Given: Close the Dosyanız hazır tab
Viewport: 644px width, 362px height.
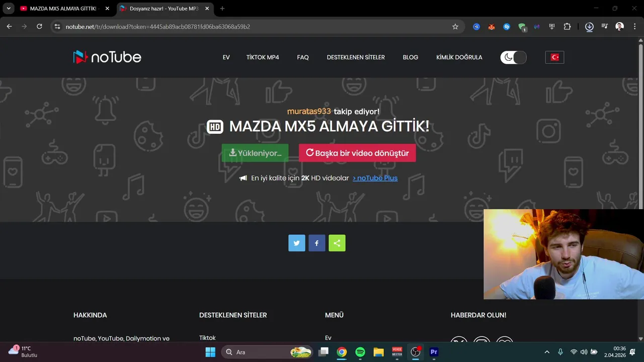Looking at the screenshot, I should pos(207,9).
